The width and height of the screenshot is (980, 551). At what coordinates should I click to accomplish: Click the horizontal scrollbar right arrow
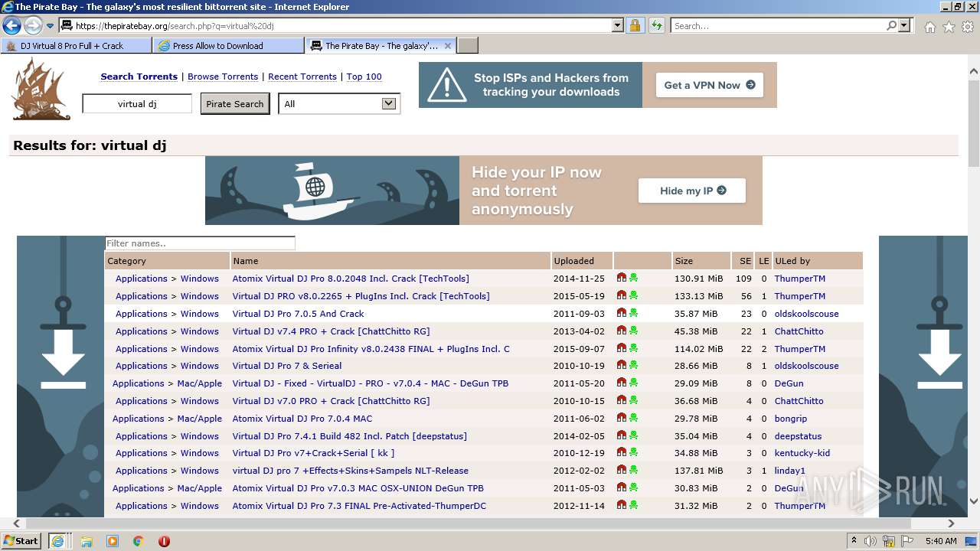click(951, 523)
